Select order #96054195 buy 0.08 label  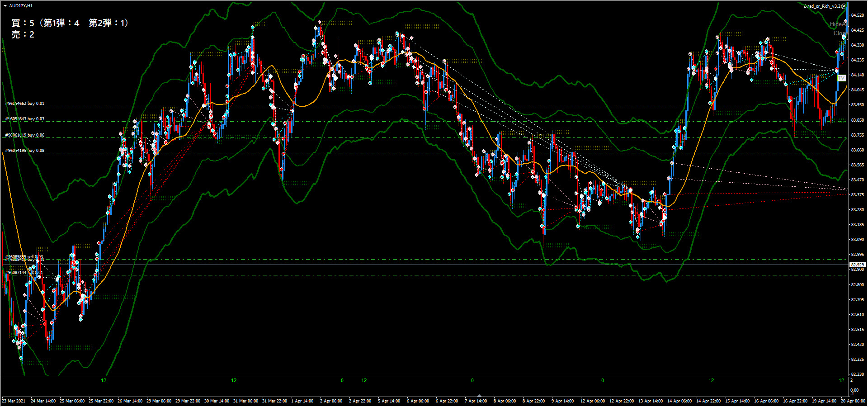[x=25, y=151]
